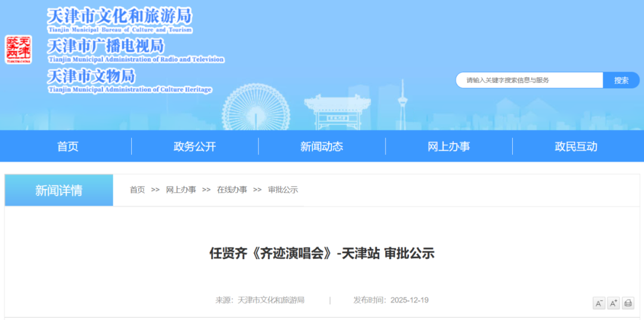Screen dimensions: 644x320
Task: Click the 天津市文物局 header title
Action: [x=91, y=76]
